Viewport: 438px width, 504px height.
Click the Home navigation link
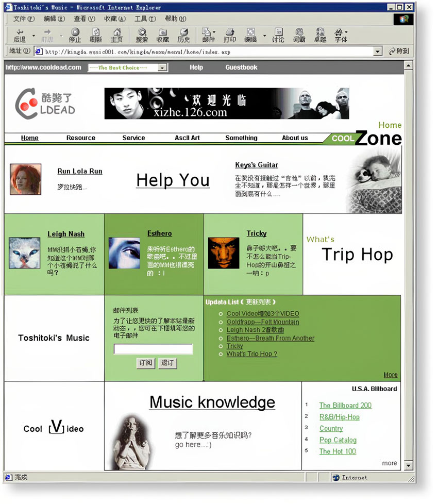pos(29,138)
